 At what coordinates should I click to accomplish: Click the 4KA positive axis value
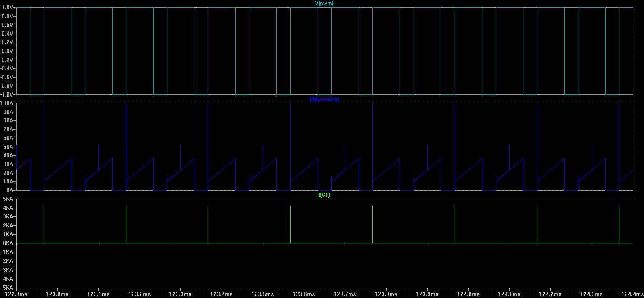coord(8,208)
